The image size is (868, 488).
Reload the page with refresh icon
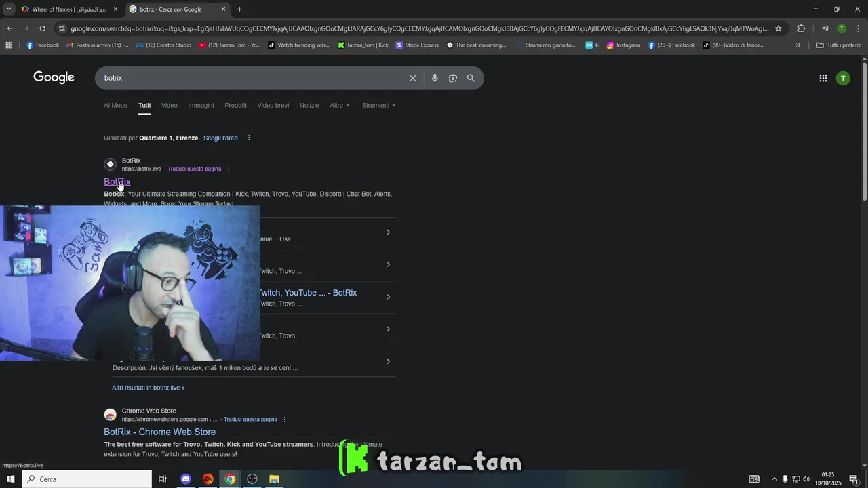tap(42, 28)
